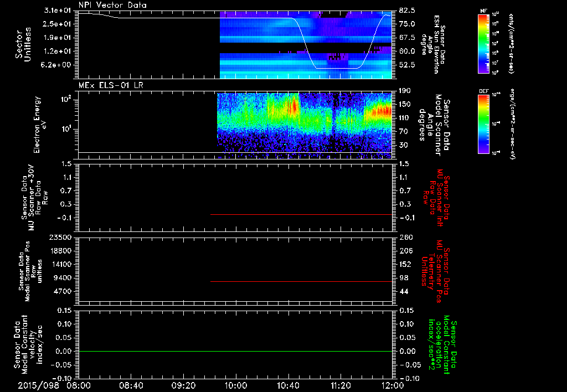Click the 60.0 elevation tick label
This screenshot has width=567, height=392.
click(407, 51)
